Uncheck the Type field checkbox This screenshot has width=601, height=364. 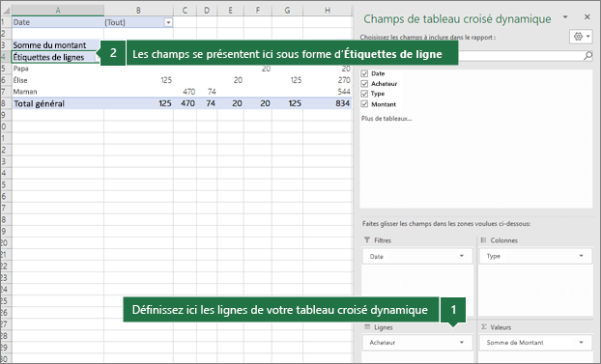(364, 94)
